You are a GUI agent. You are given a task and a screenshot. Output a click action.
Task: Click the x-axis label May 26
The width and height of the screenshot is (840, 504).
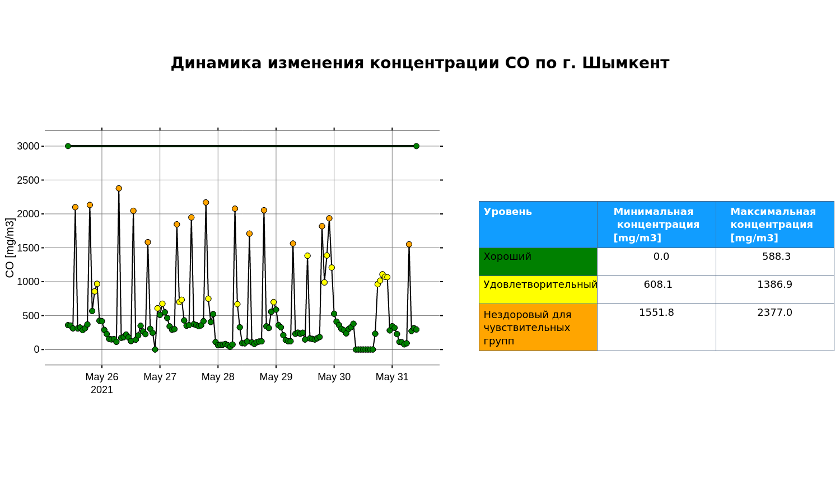(x=102, y=377)
